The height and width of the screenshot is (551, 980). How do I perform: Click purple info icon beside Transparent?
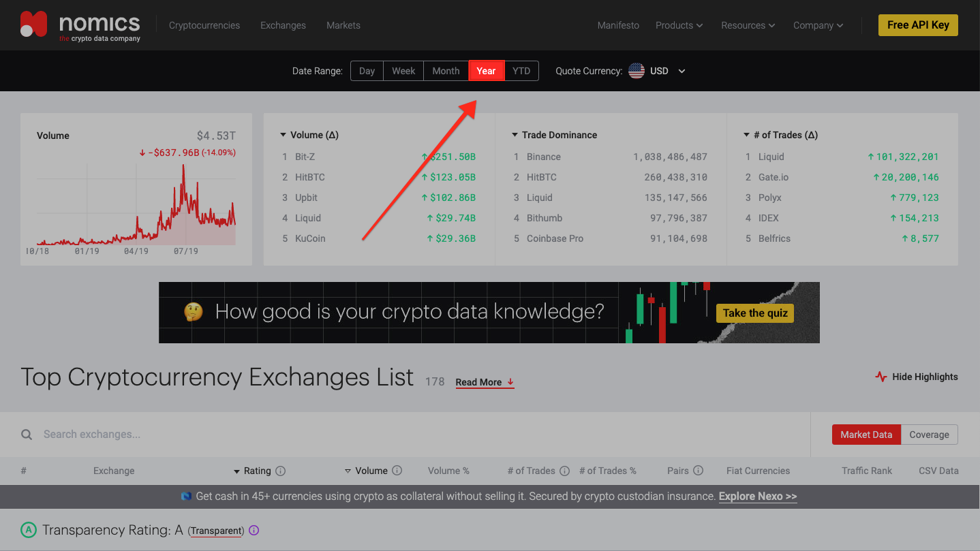(254, 531)
